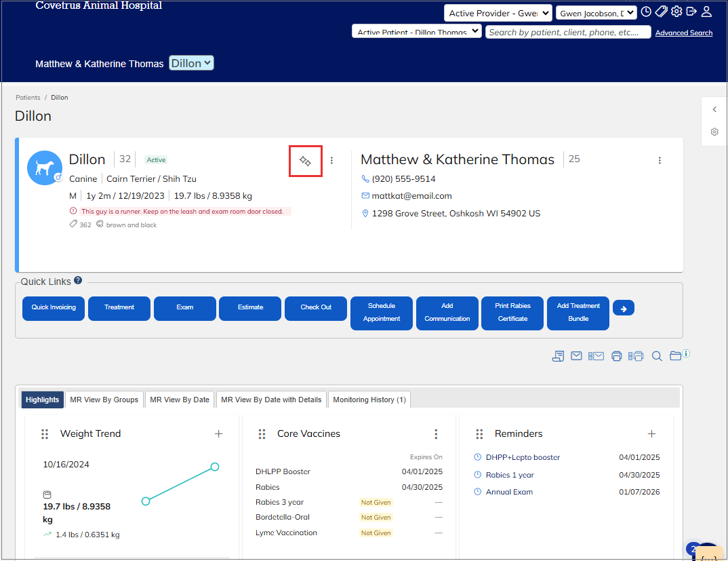Image resolution: width=728 pixels, height=561 pixels.
Task: Open the Active Provider dropdown
Action: click(498, 13)
